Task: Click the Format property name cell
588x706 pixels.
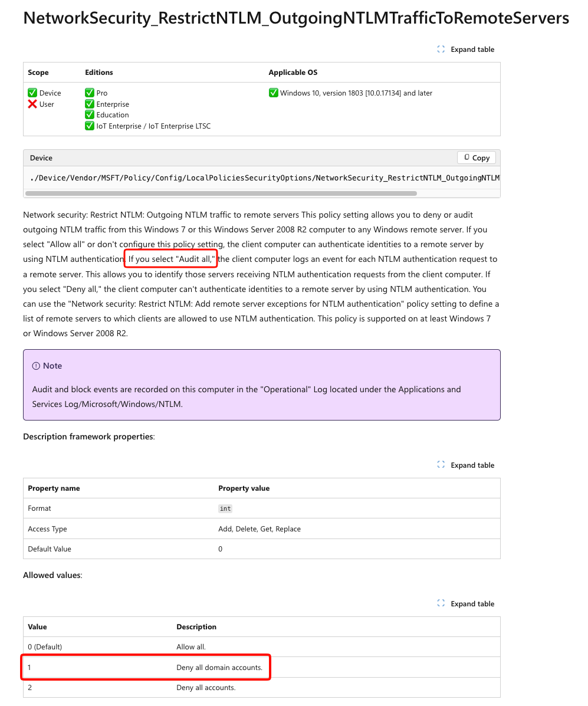Action: [x=40, y=508]
